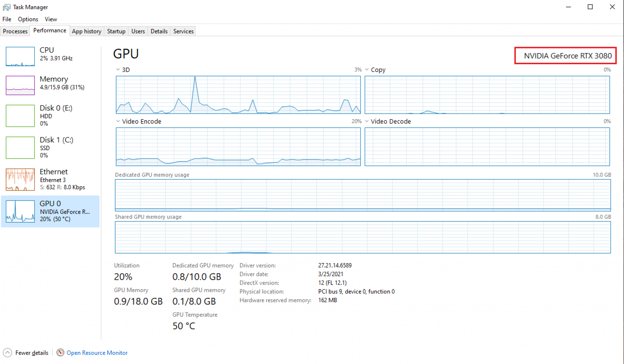The height and width of the screenshot is (364, 624).
Task: Click the Video Decode usage graph
Action: [487, 147]
